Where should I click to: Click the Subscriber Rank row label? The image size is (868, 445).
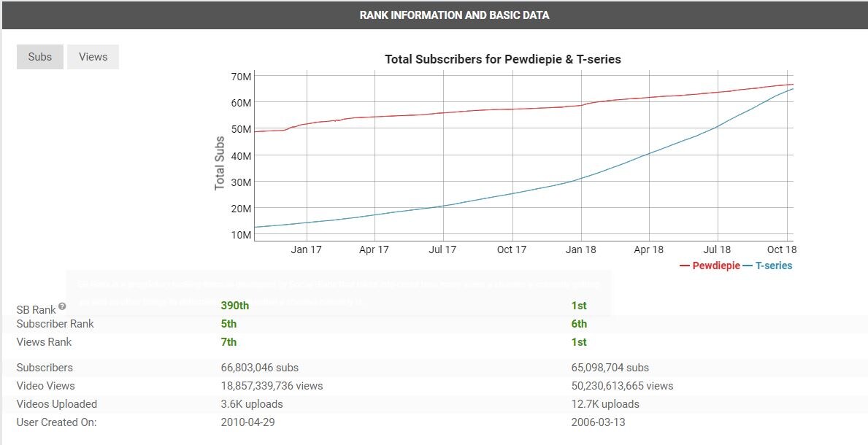tap(55, 324)
